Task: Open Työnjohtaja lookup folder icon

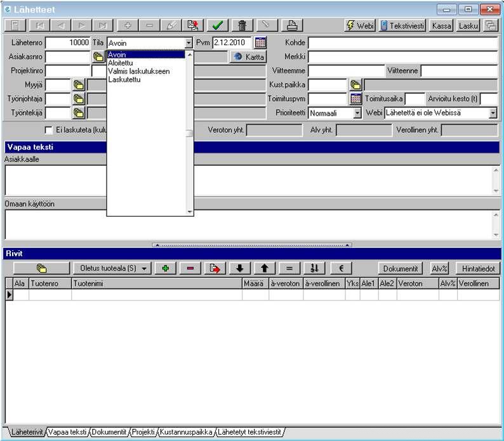Action: pyautogui.click(x=79, y=98)
